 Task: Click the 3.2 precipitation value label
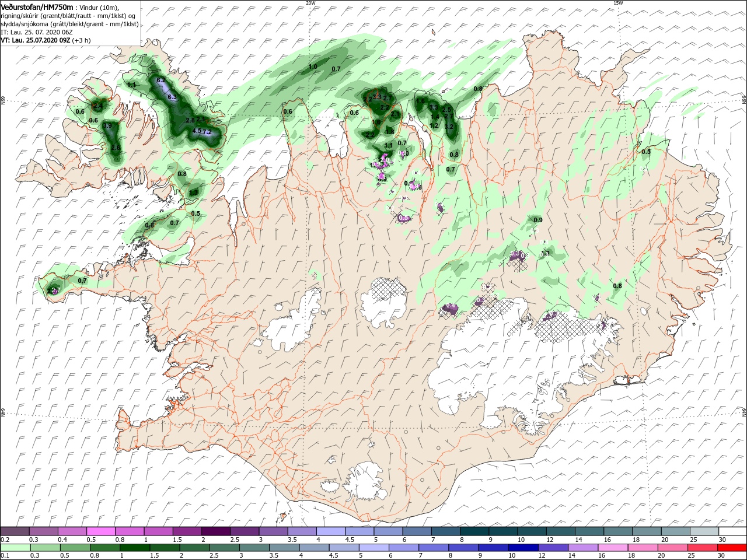[449, 126]
